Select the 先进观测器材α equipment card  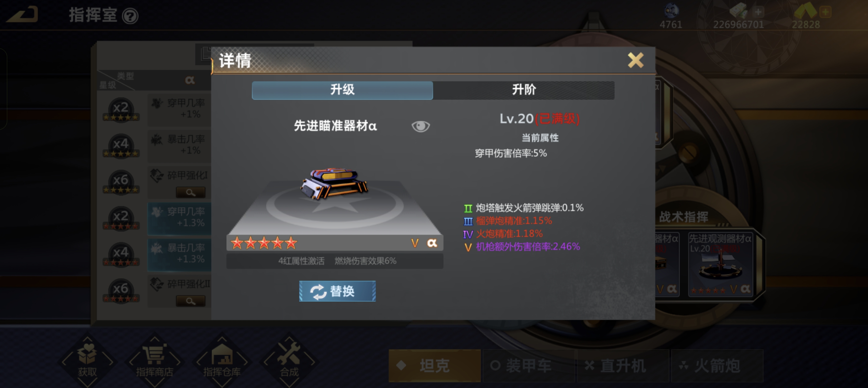click(x=721, y=264)
